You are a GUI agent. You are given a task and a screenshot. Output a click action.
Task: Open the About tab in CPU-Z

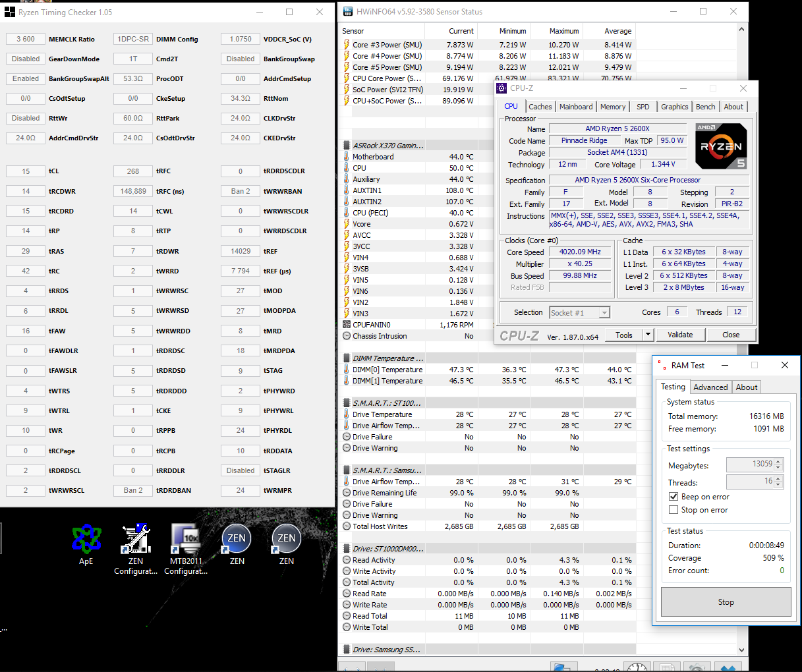pyautogui.click(x=733, y=107)
